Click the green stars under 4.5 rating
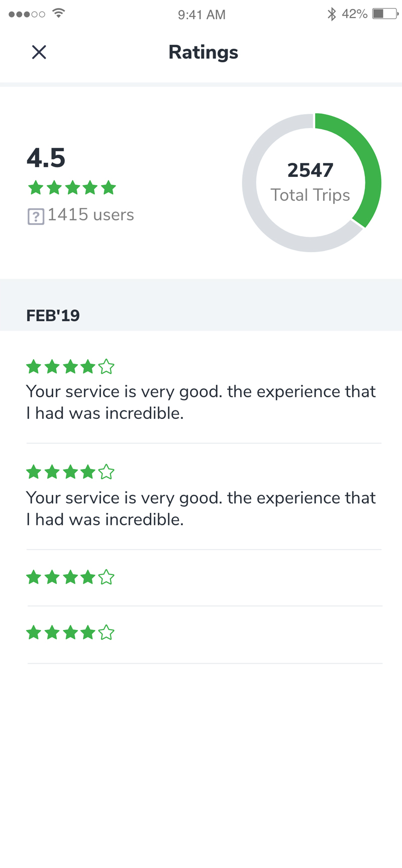The image size is (402, 868). tap(72, 188)
